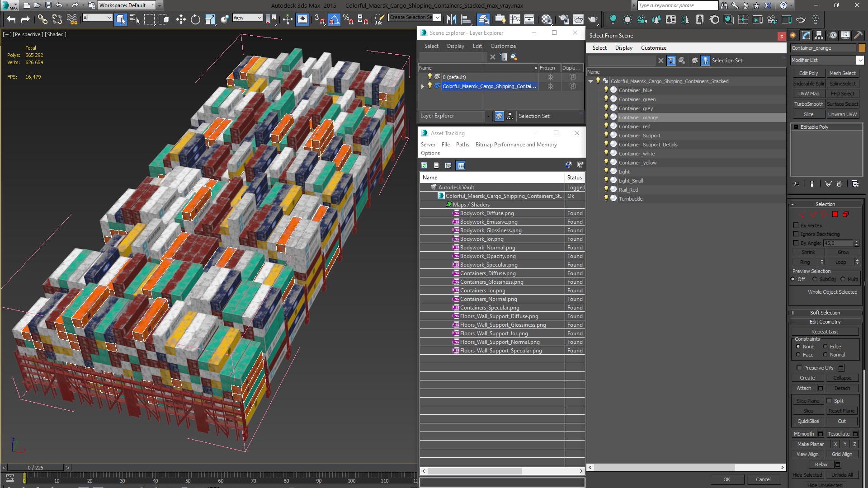This screenshot has height=488, width=868.
Task: Open Customize menu in Select From Scene
Action: 653,48
